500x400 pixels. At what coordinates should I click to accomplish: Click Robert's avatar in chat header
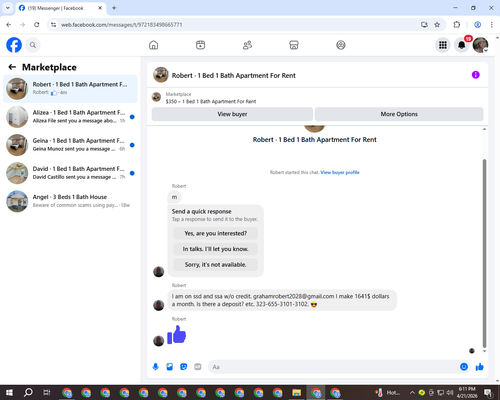161,75
